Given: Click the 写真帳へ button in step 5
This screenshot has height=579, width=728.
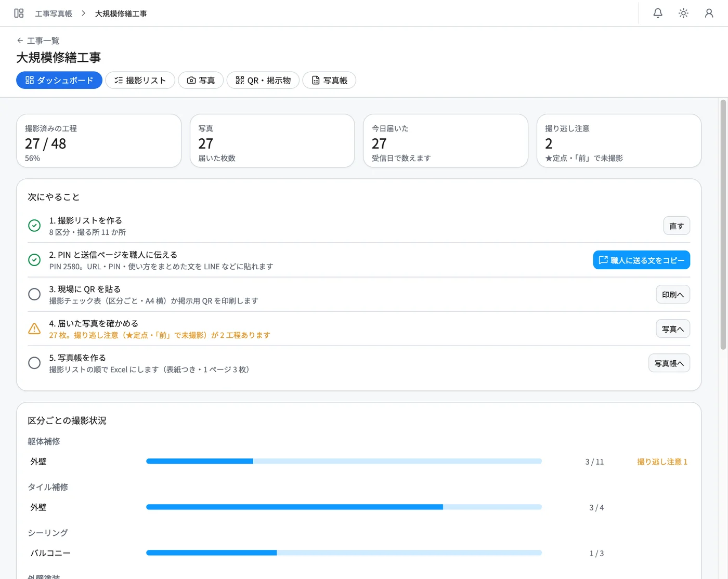Looking at the screenshot, I should (x=669, y=363).
